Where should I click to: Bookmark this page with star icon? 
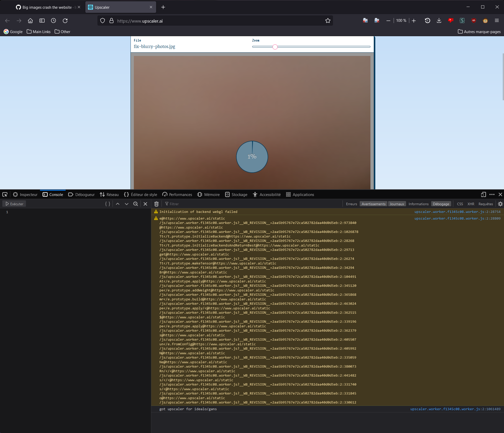coord(328,21)
